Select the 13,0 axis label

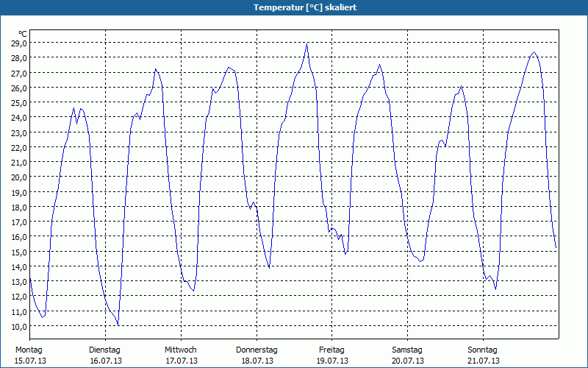pyautogui.click(x=19, y=282)
